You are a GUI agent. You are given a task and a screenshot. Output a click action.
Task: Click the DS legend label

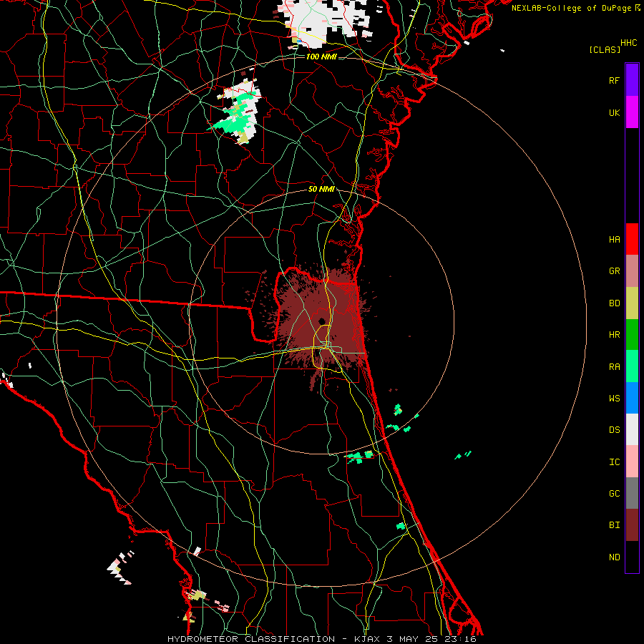point(615,429)
